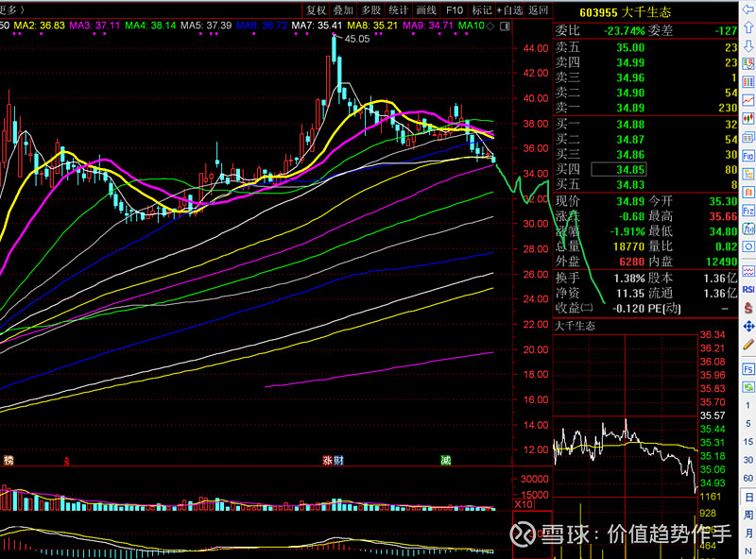The height and width of the screenshot is (559, 756).
Task: Open the 画线 drawing menu
Action: pos(427,10)
